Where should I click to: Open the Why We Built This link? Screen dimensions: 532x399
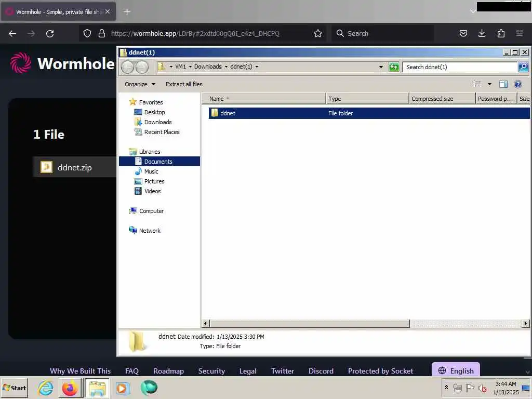point(80,371)
